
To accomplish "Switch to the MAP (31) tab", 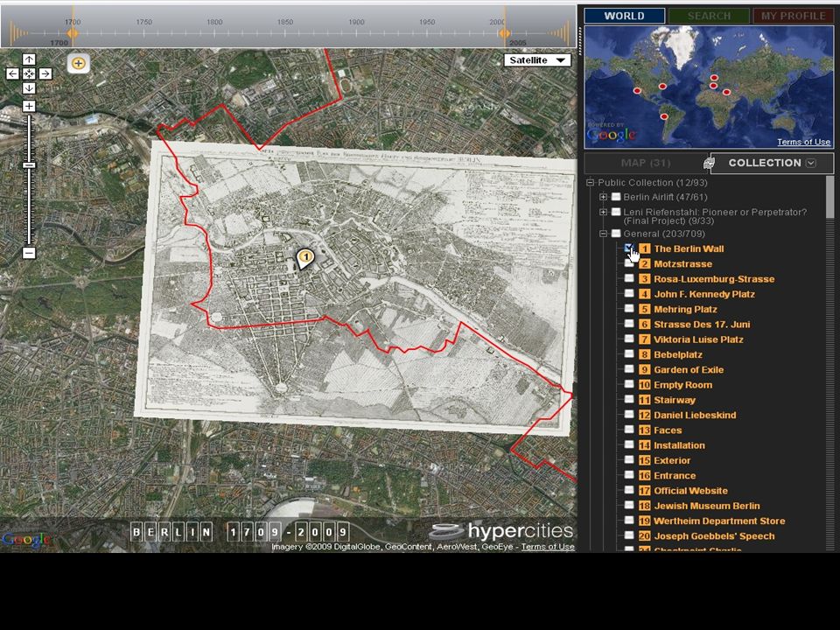I will (x=646, y=163).
